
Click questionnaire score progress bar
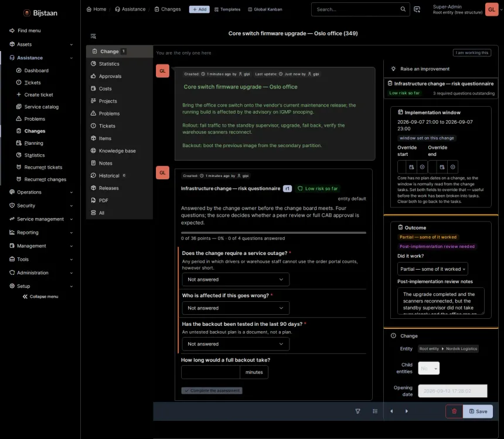coord(274,233)
